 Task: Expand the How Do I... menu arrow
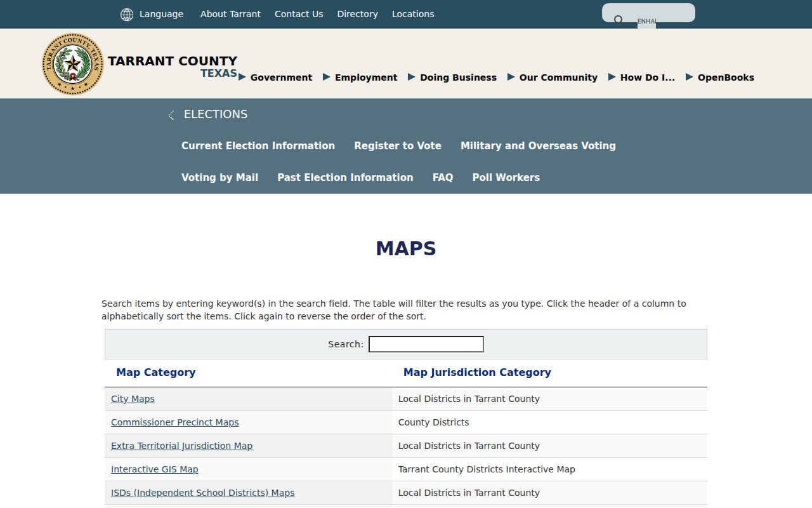[x=612, y=77]
